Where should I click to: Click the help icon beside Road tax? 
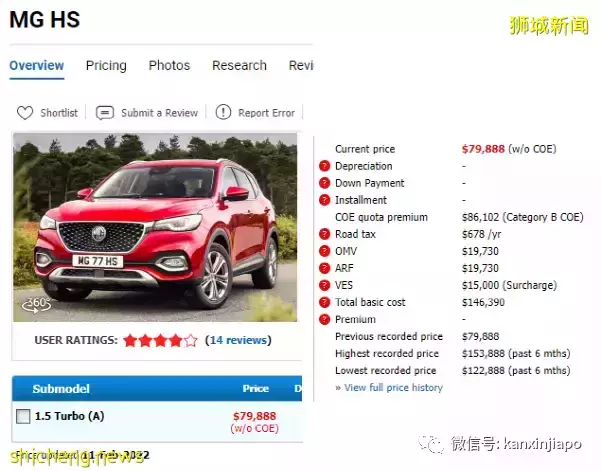tap(324, 234)
